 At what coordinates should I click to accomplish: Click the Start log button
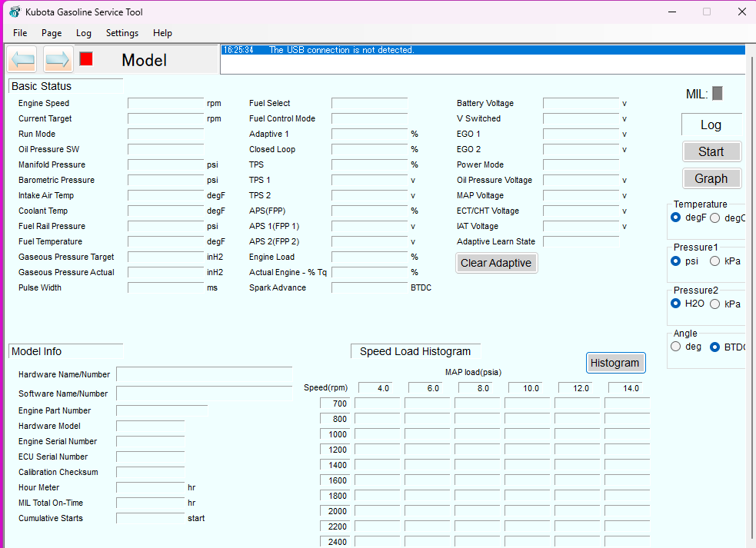[x=711, y=151]
